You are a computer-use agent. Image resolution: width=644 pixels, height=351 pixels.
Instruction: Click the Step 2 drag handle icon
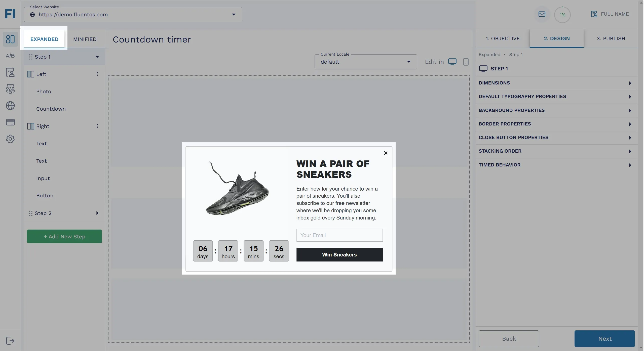click(31, 213)
